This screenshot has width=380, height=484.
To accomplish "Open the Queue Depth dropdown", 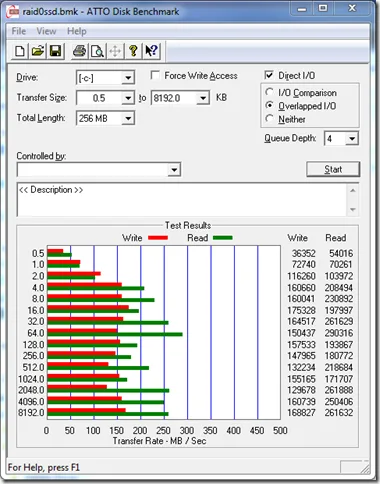I will click(x=352, y=139).
